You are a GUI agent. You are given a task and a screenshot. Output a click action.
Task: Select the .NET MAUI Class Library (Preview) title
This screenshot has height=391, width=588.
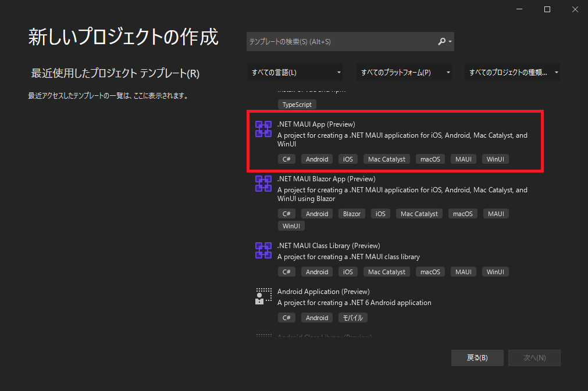[x=329, y=246]
